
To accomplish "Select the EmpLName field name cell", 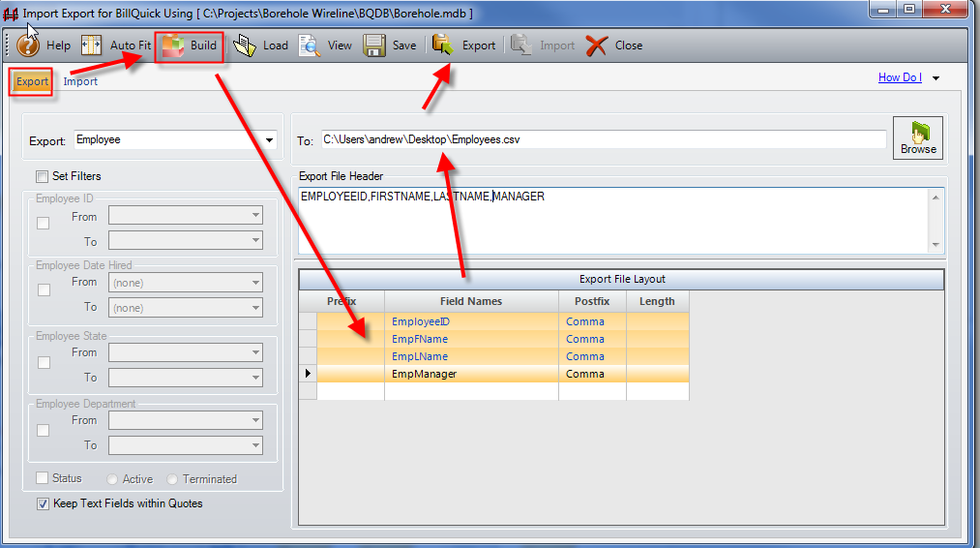I will [471, 356].
